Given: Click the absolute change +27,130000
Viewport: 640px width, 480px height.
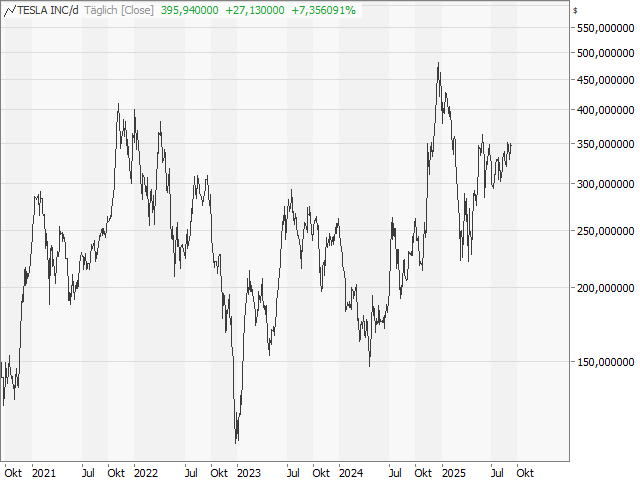Looking at the screenshot, I should click(x=255, y=11).
